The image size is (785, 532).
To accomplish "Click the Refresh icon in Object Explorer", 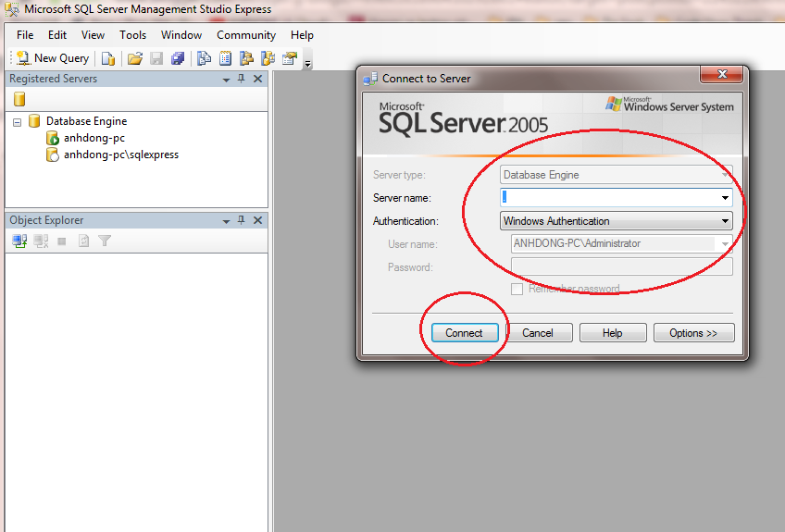I will 83,241.
